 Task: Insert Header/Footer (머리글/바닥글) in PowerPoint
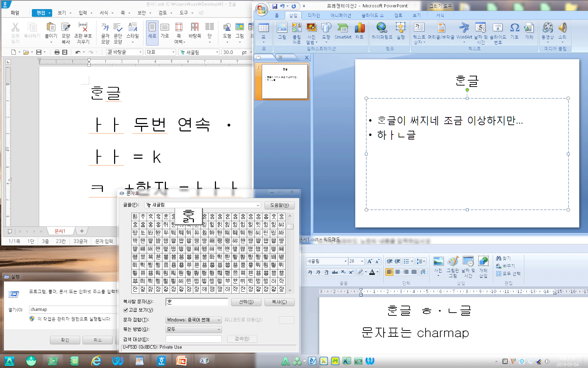(x=441, y=31)
